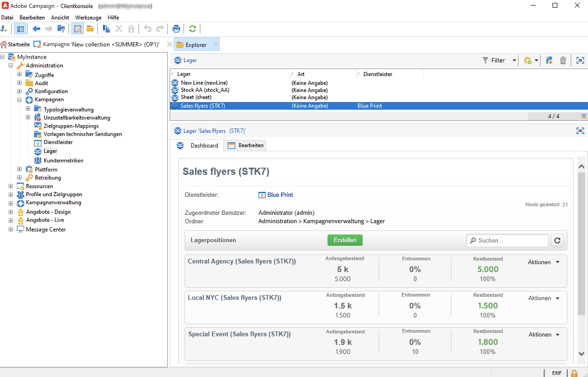Click the print icon in toolbar

(x=176, y=29)
